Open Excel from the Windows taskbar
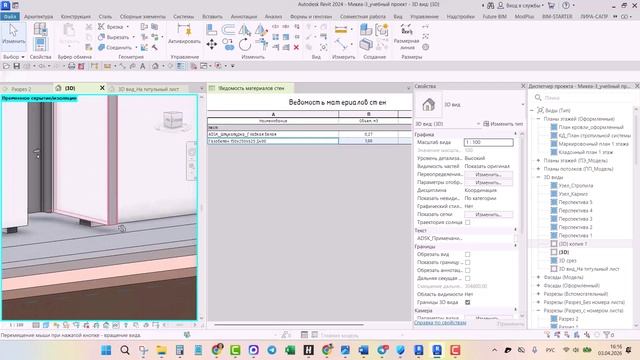The width and height of the screenshot is (640, 360). pyautogui.click(x=290, y=350)
